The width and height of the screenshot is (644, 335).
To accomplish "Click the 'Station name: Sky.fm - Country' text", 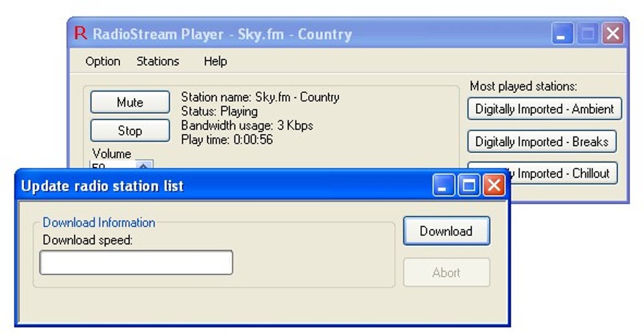I will pos(260,97).
